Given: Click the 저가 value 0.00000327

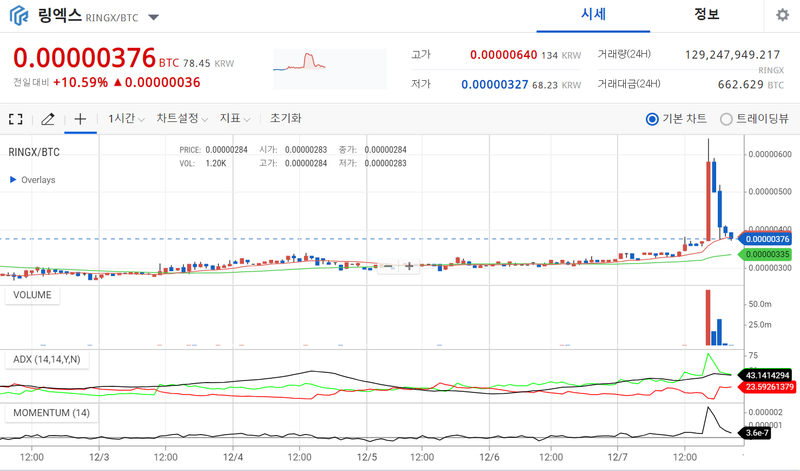Looking at the screenshot, I should 495,84.
